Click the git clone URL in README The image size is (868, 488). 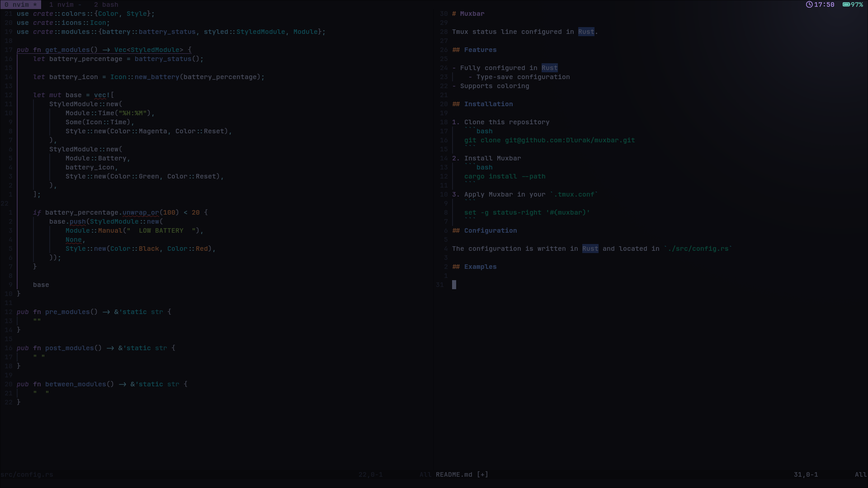tap(570, 140)
